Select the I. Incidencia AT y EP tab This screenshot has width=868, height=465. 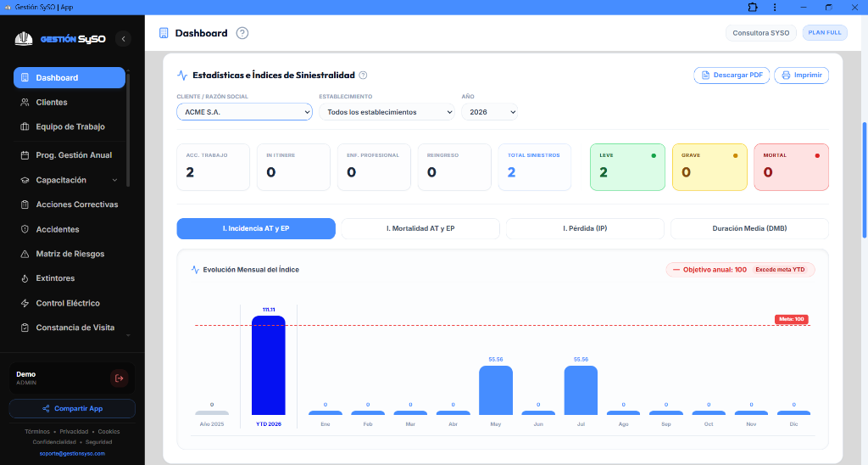[256, 228]
